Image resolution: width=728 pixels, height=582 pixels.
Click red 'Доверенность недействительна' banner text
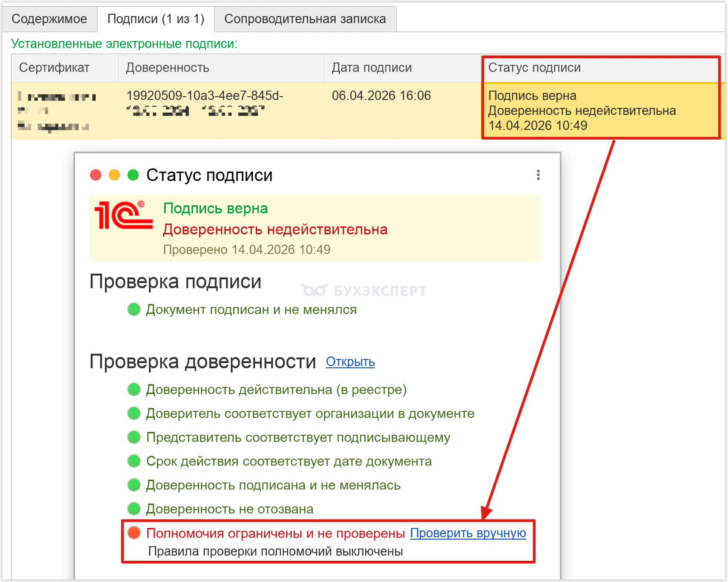tap(275, 229)
